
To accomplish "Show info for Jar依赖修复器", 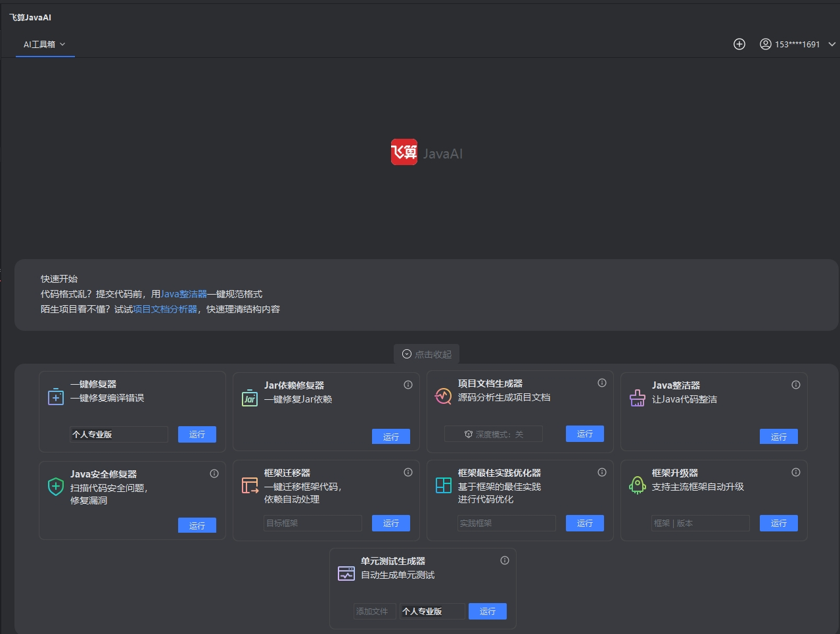I will tap(408, 385).
